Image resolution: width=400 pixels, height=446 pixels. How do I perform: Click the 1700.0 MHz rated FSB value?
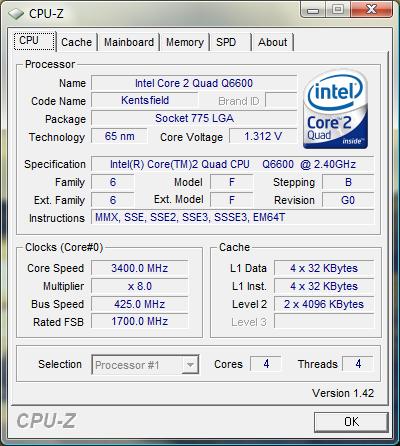click(x=140, y=322)
